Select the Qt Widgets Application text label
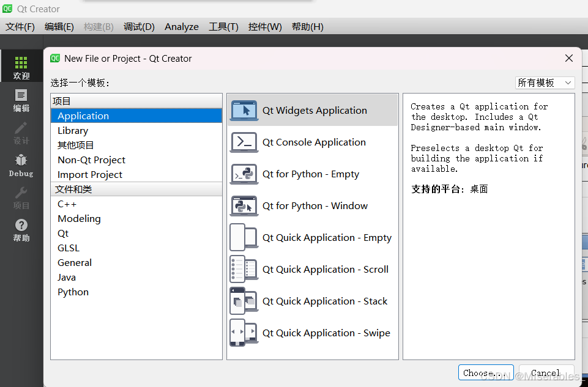This screenshot has height=387, width=588. click(x=314, y=111)
